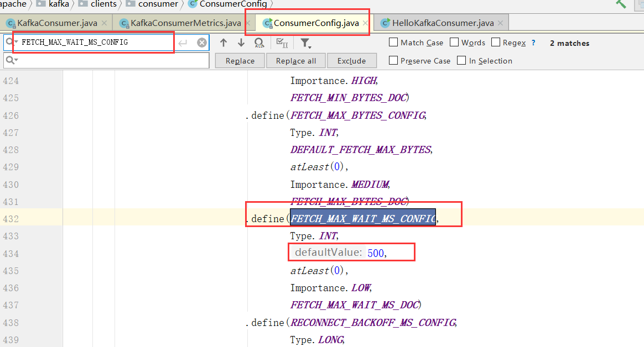The image size is (644, 347).
Task: Click Type.INT on line 427
Action: tap(314, 133)
